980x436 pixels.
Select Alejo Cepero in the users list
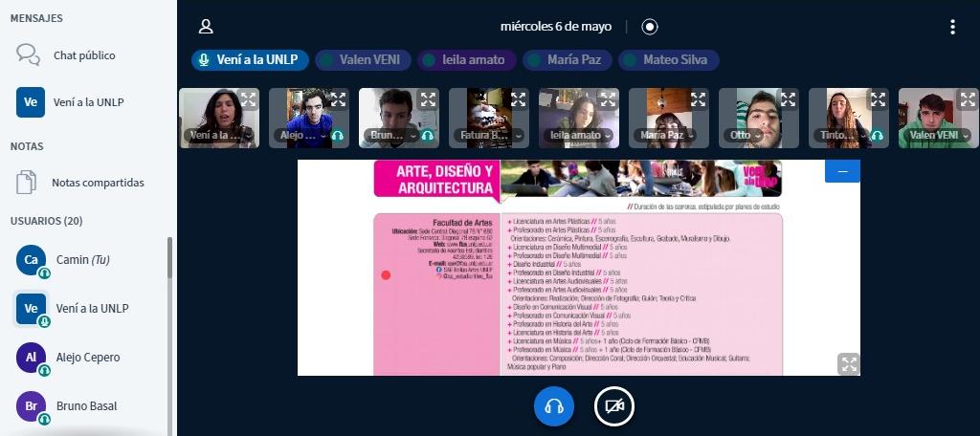pos(88,358)
